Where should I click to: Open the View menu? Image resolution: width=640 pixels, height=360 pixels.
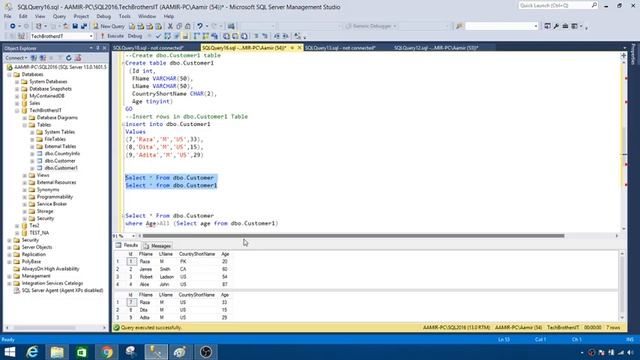tap(40, 16)
